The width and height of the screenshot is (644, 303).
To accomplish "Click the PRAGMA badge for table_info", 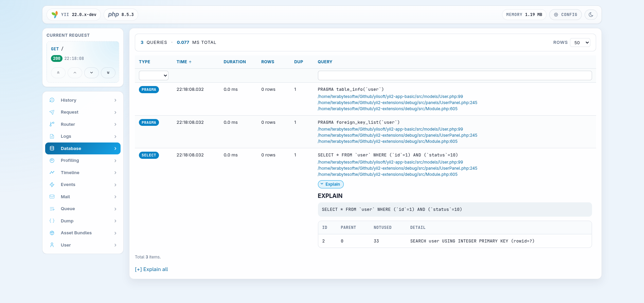I will [x=149, y=90].
